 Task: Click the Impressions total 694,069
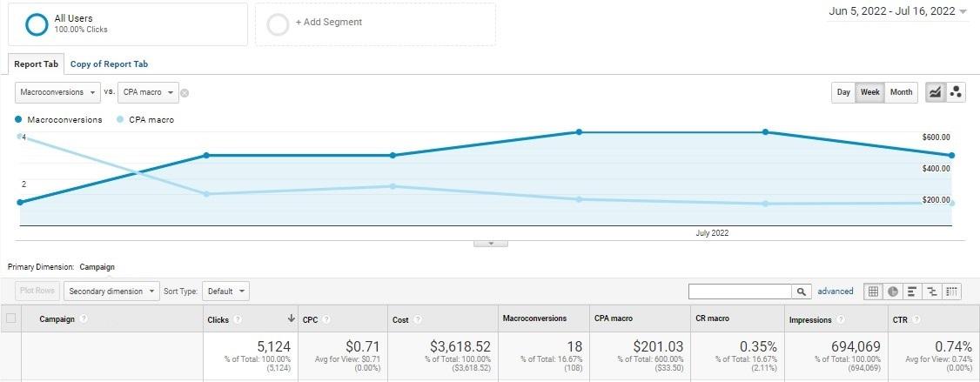856,346
